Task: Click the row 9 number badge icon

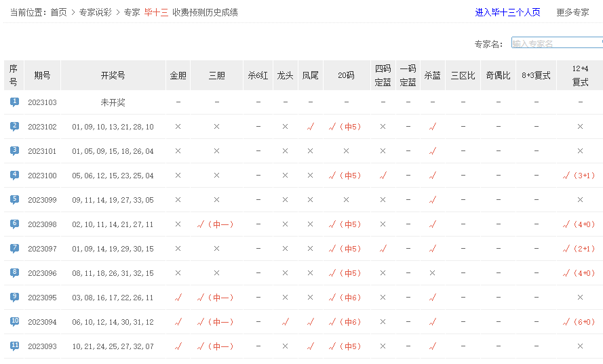Action: pyautogui.click(x=14, y=297)
